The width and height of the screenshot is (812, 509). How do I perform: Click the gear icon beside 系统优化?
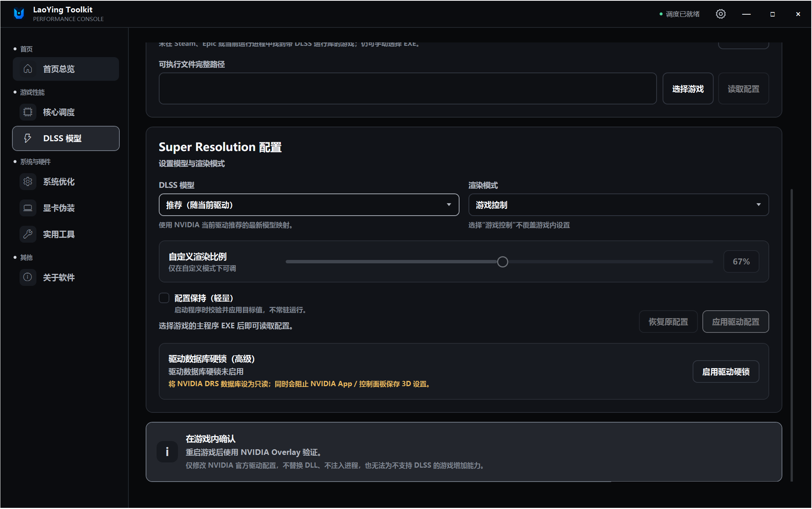28,182
